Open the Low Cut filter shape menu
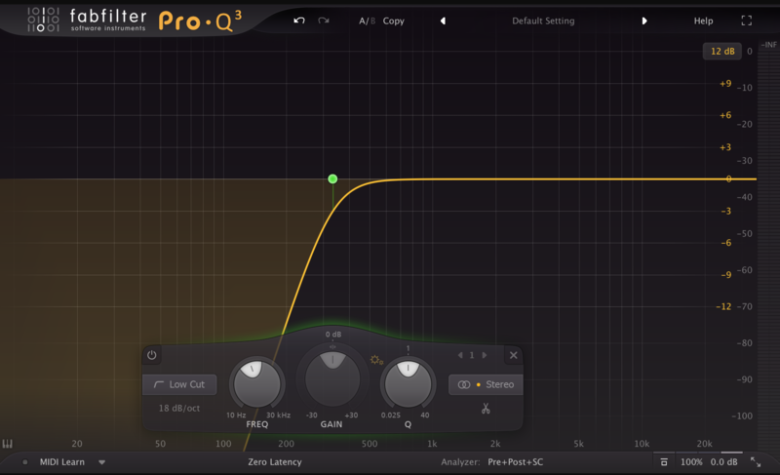 click(x=180, y=384)
